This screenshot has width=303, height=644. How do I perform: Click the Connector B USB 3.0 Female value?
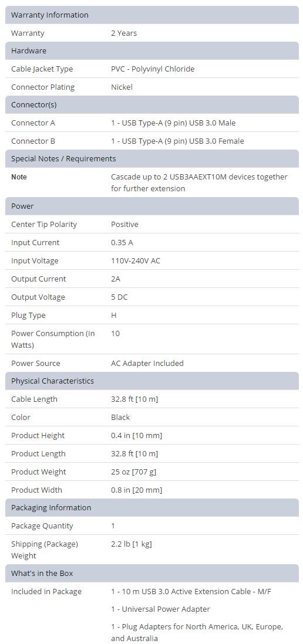click(177, 141)
